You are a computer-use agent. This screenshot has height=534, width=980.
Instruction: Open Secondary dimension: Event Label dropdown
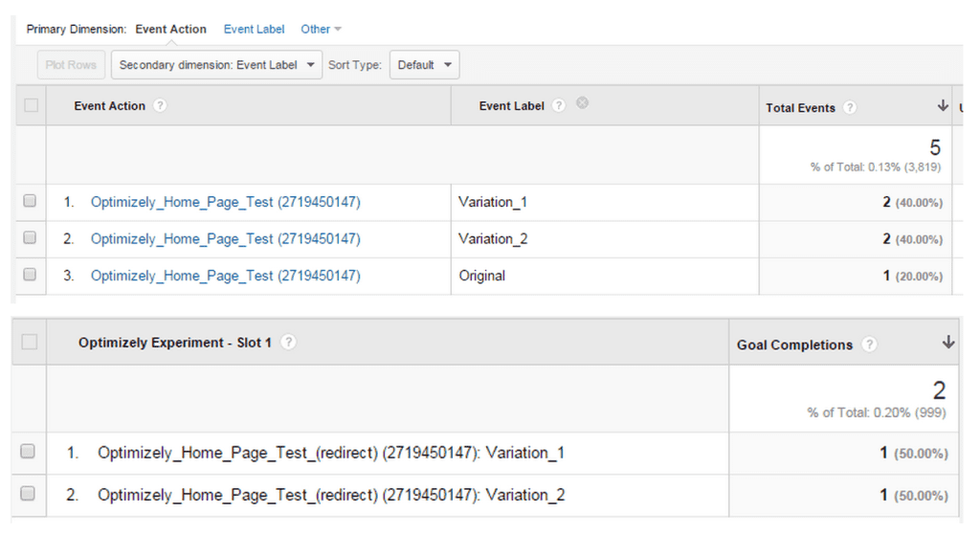217,65
